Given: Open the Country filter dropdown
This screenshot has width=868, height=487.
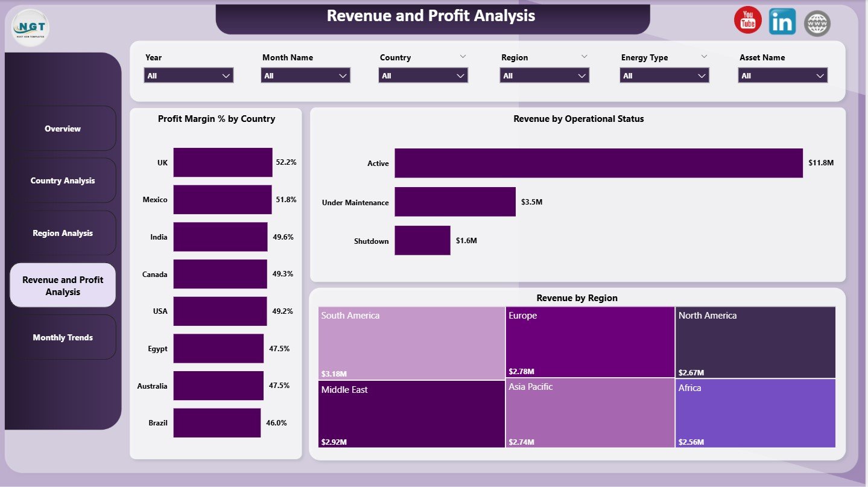Looking at the screenshot, I should pos(423,75).
